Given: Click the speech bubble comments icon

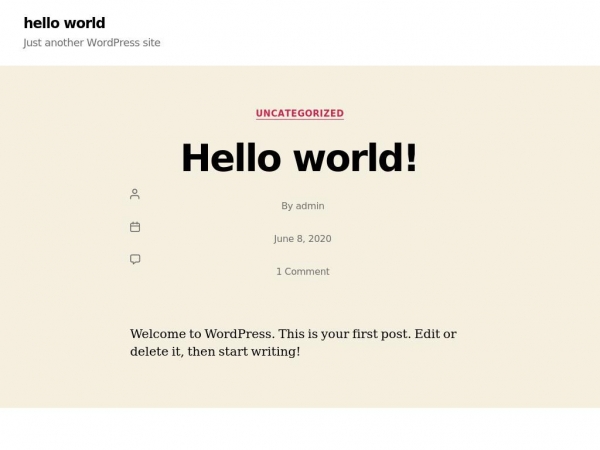Looking at the screenshot, I should [135, 259].
